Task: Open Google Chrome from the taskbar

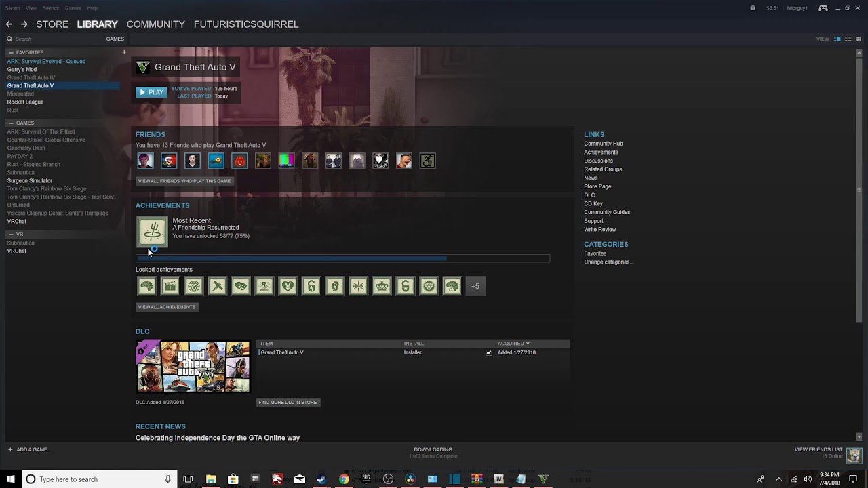Action: [x=344, y=479]
